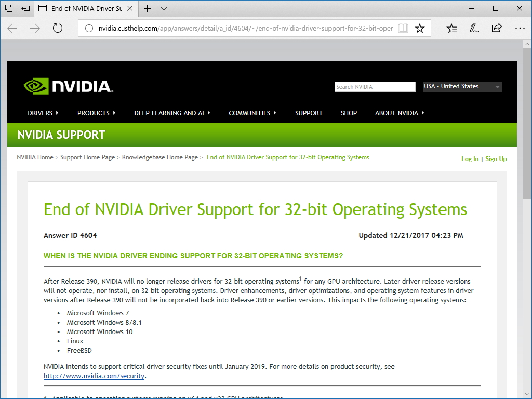Open the USA - United States region dropdown
The height and width of the screenshot is (399, 532).
point(462,87)
